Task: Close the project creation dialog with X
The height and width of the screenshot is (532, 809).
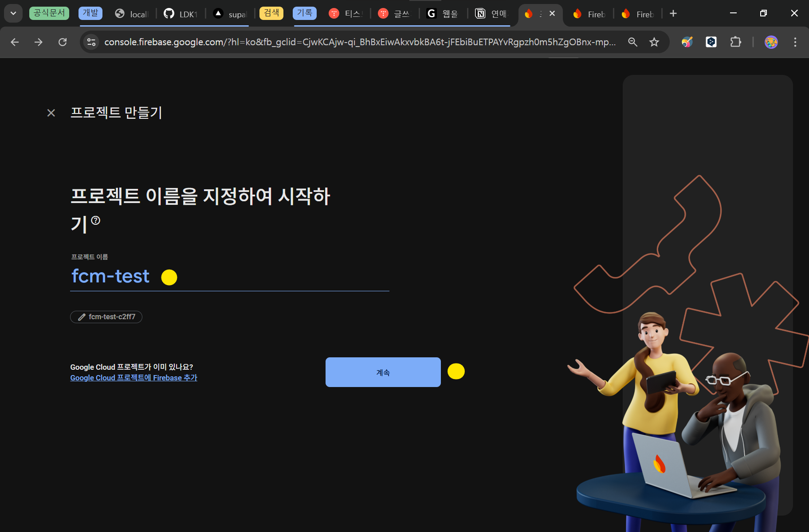Action: [x=51, y=113]
